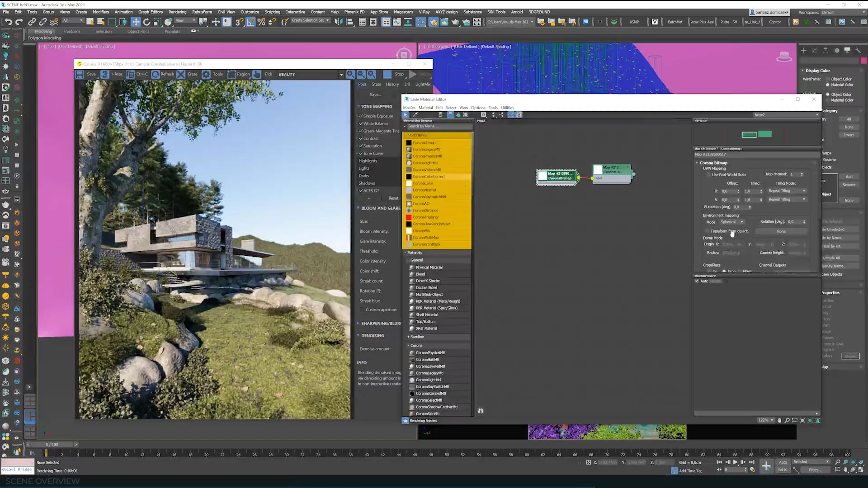The width and height of the screenshot is (868, 488).
Task: Click Region icon in Corona frame buffer
Action: tap(231, 74)
